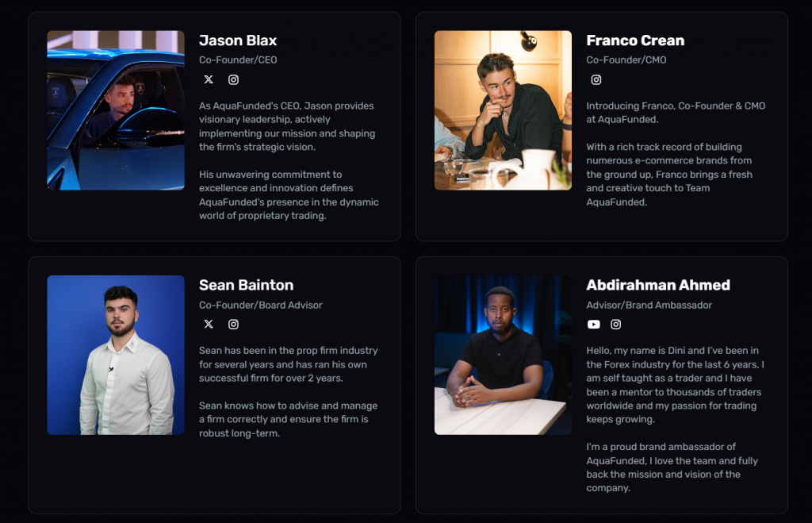This screenshot has width=812, height=523.
Task: Select the Jason Blax name heading
Action: 238,40
